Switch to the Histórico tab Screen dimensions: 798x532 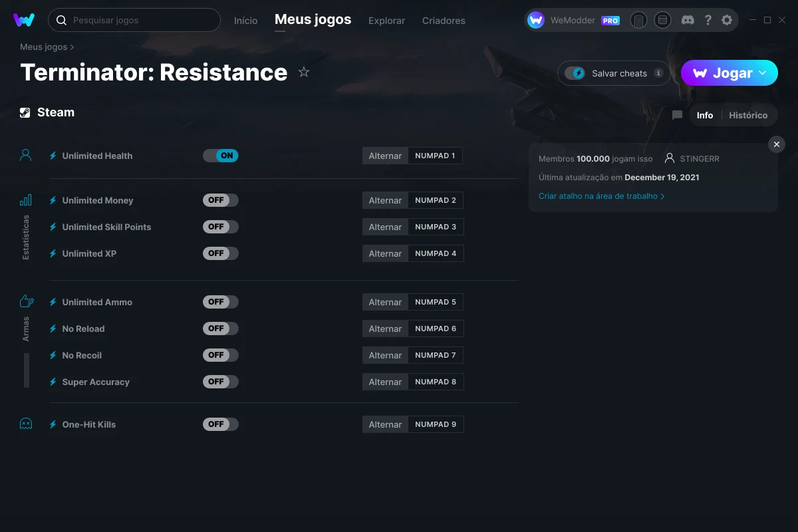click(748, 115)
